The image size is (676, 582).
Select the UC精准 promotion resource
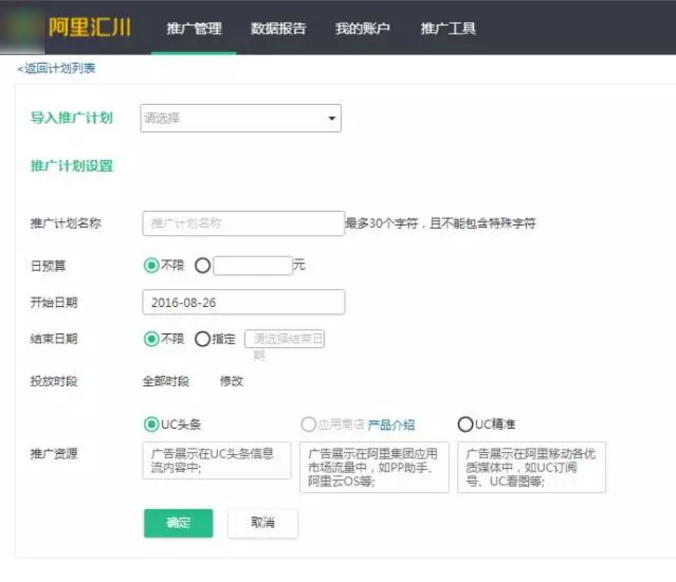click(x=465, y=424)
